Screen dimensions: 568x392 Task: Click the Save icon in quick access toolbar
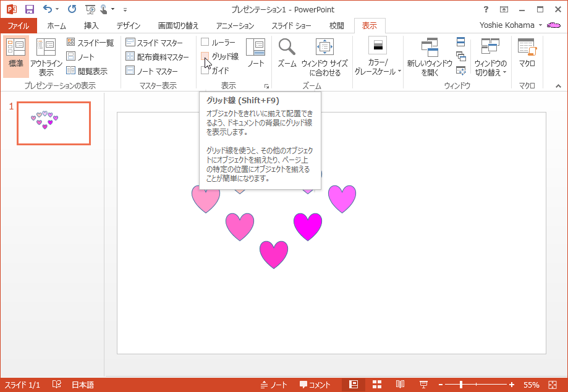tap(29, 9)
